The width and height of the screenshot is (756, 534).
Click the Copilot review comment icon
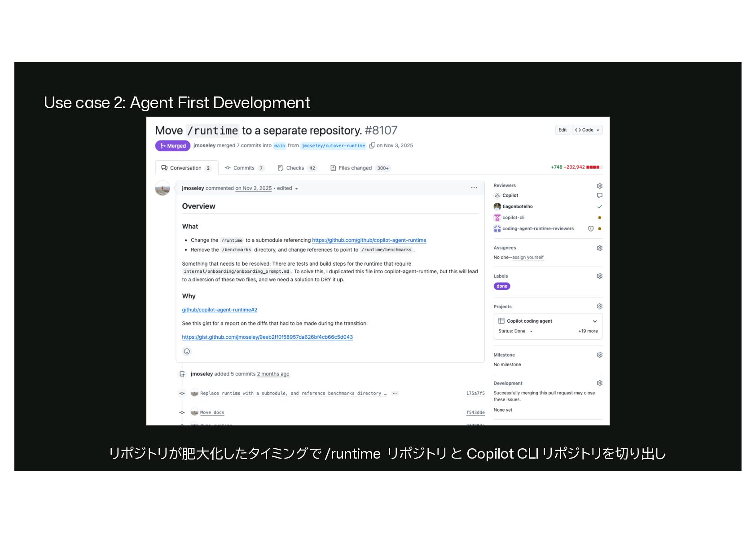point(599,196)
